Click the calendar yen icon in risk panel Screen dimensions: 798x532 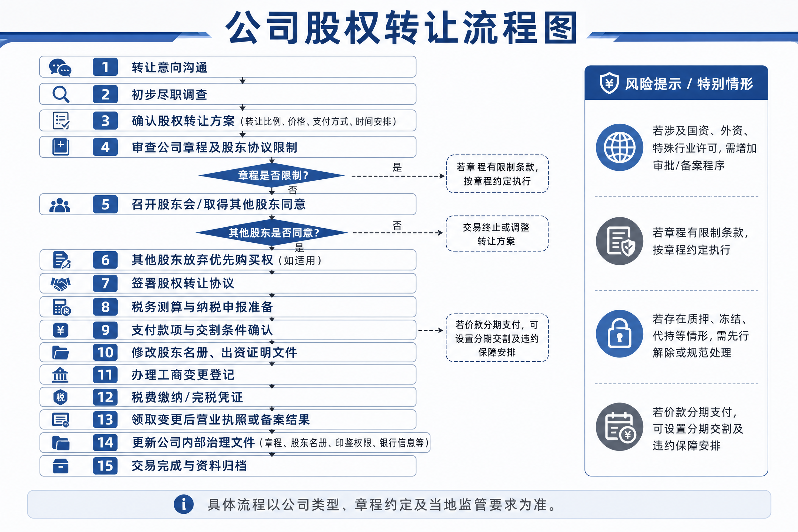click(620, 427)
